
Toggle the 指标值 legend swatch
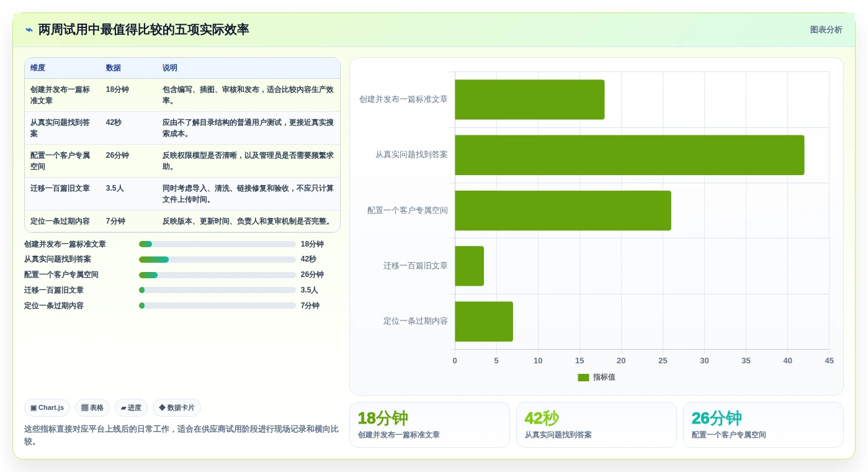click(583, 378)
